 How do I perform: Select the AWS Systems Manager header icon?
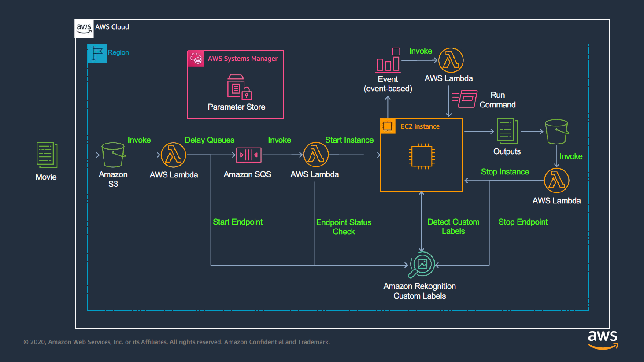coord(196,59)
